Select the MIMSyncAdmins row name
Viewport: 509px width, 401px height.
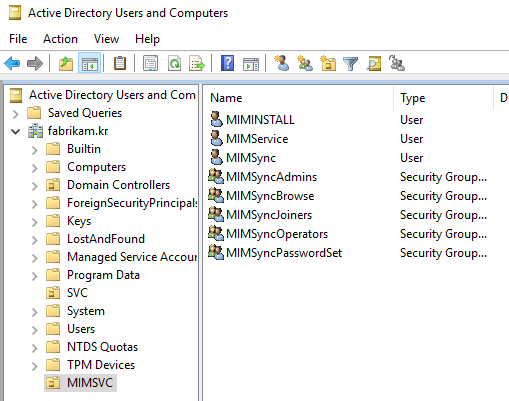click(271, 177)
